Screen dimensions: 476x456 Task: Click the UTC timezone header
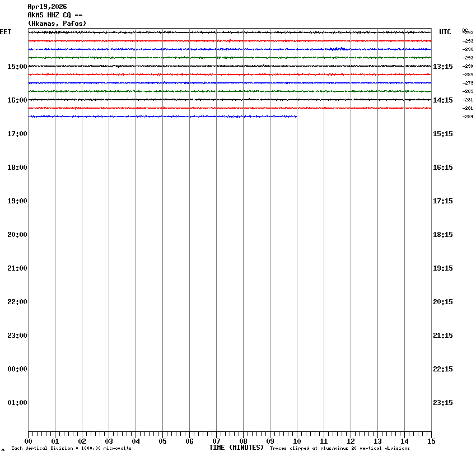[x=445, y=32]
